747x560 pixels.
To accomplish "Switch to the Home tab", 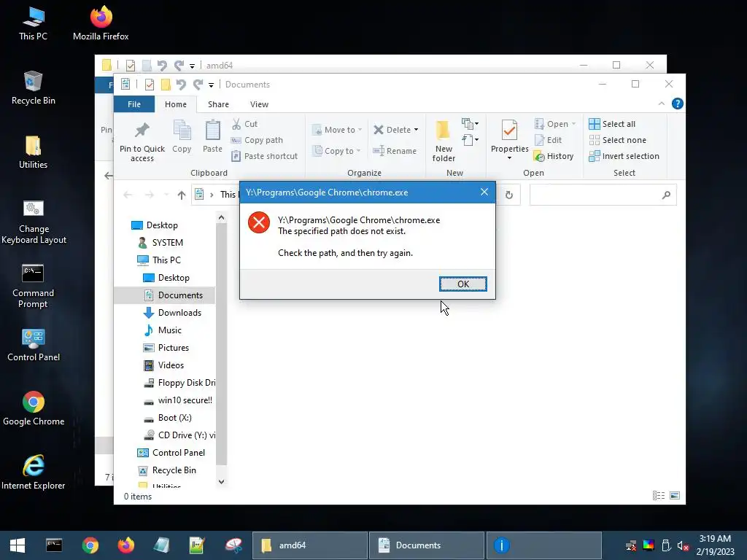I will click(175, 104).
